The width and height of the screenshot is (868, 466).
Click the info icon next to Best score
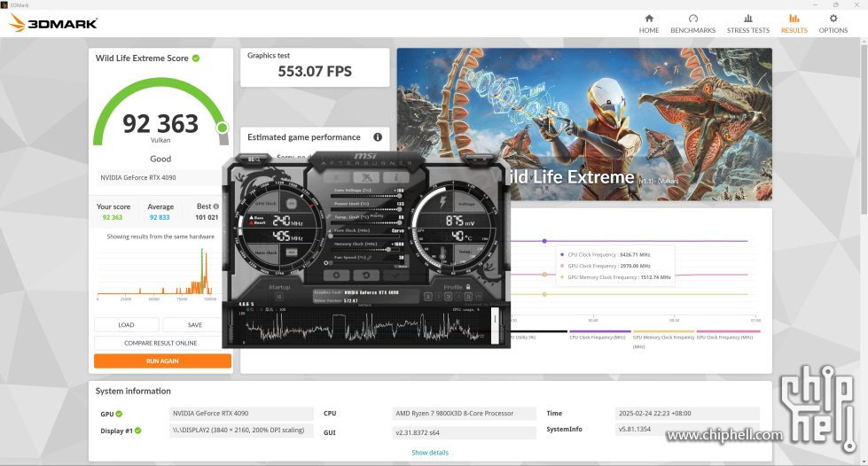tap(216, 206)
